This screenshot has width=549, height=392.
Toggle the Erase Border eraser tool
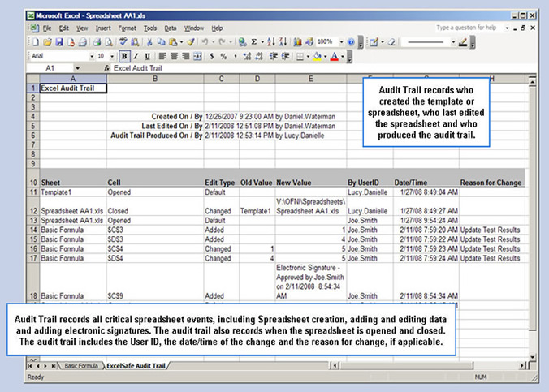(391, 42)
